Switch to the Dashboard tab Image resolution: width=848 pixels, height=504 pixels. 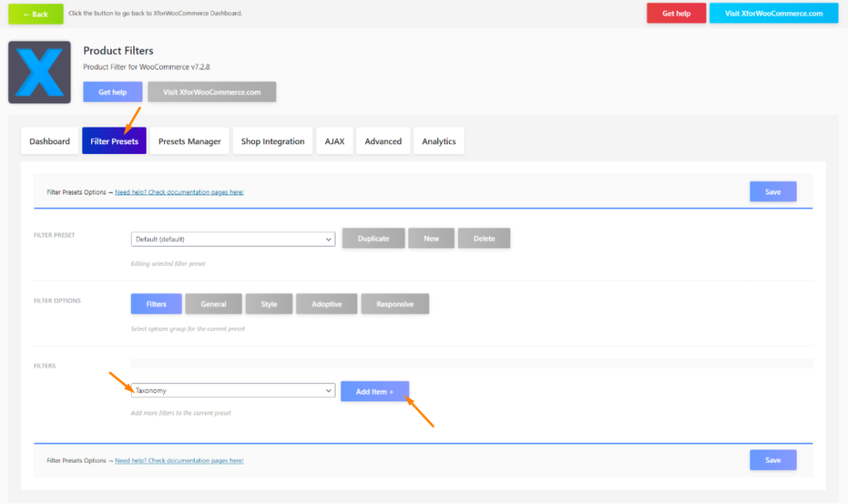50,141
